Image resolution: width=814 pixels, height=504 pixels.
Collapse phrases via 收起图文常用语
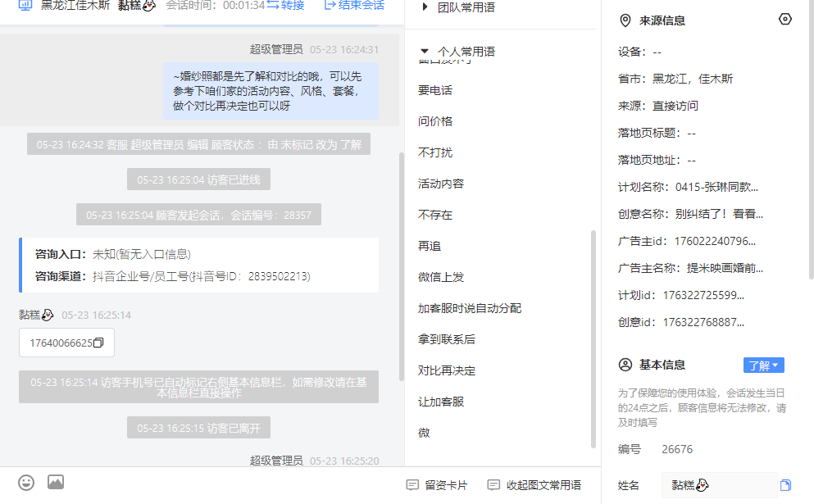[534, 485]
